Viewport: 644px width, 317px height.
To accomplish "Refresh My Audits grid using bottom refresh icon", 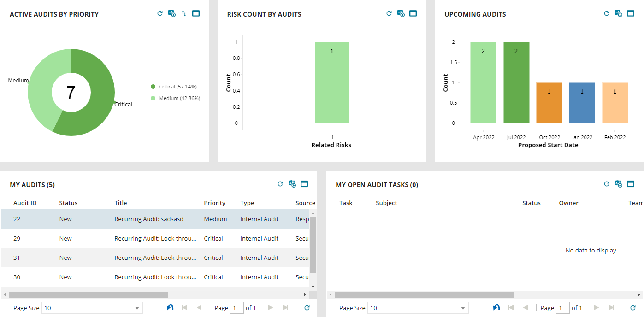I will pyautogui.click(x=307, y=307).
